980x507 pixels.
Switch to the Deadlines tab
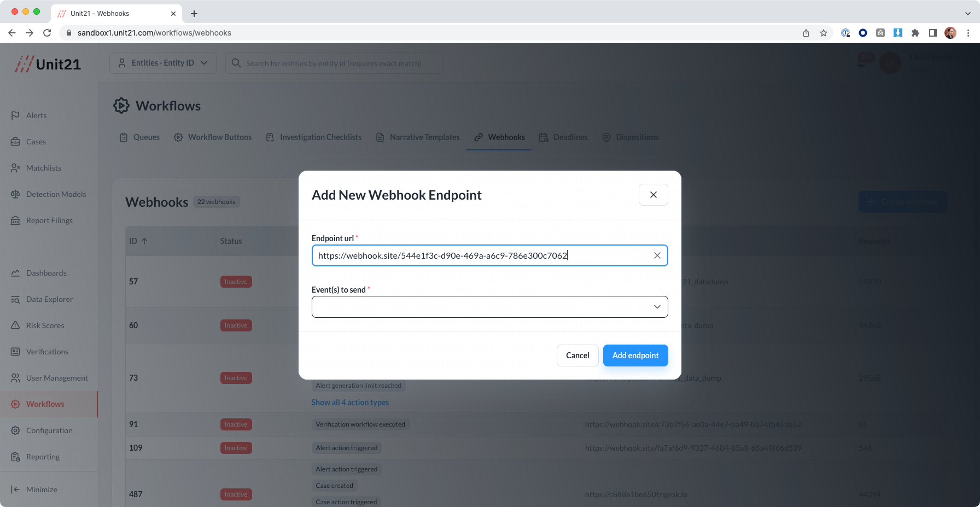pyautogui.click(x=563, y=137)
